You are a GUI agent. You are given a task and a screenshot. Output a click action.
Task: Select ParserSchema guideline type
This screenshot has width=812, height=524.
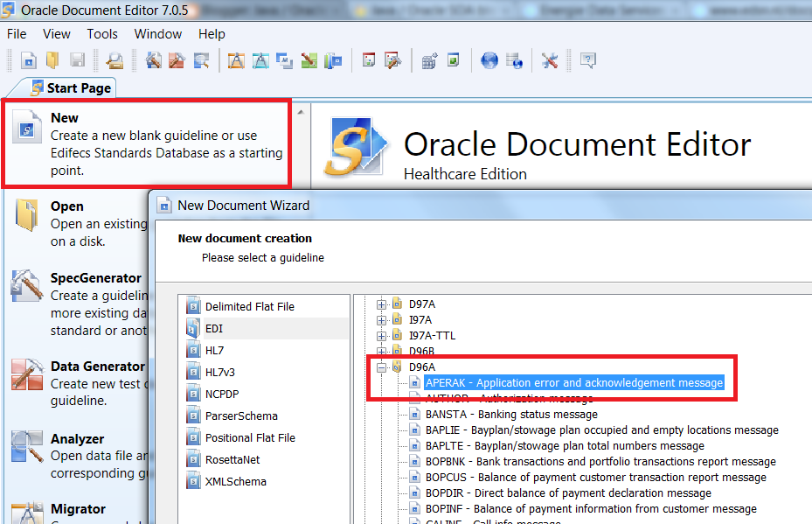pos(241,416)
